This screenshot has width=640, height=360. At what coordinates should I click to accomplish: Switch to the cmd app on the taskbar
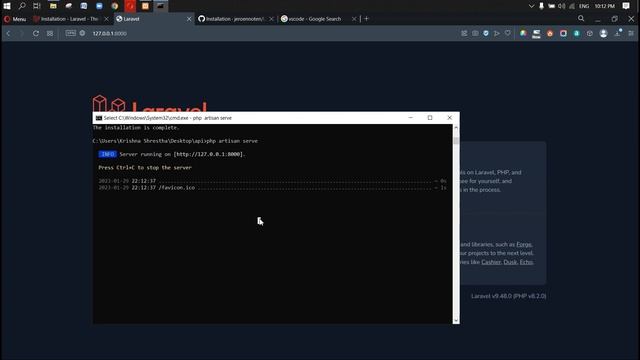160,6
